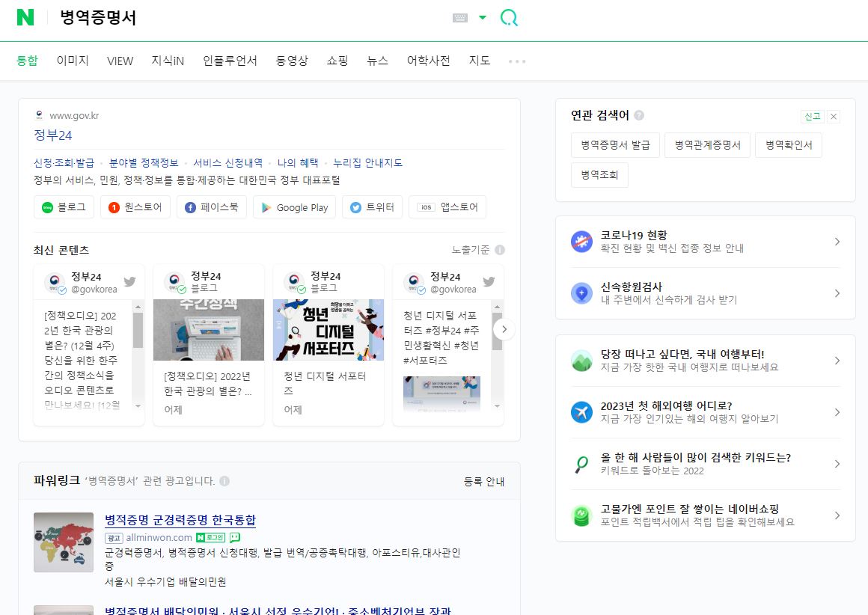The height and width of the screenshot is (615, 868).
Task: Click the 트위터 channel button
Action: (x=372, y=207)
